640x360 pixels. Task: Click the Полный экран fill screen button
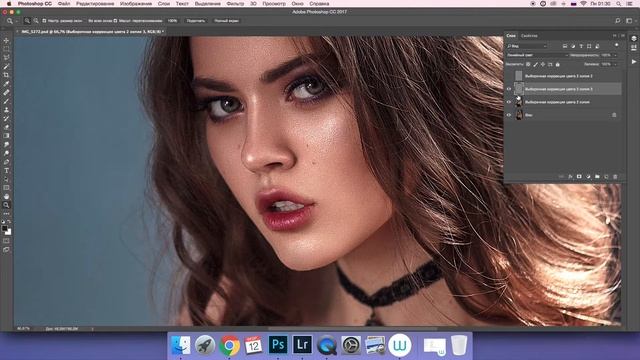tap(227, 21)
